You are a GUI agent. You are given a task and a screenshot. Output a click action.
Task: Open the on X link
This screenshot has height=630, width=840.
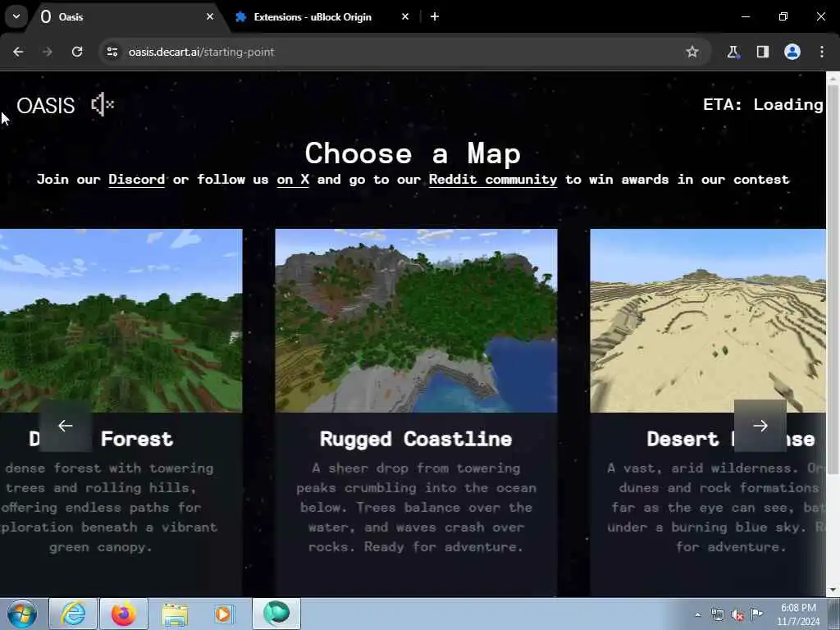[293, 180]
